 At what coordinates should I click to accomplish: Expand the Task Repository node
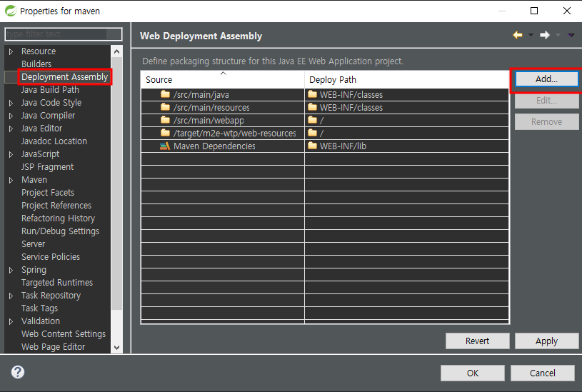(x=11, y=296)
